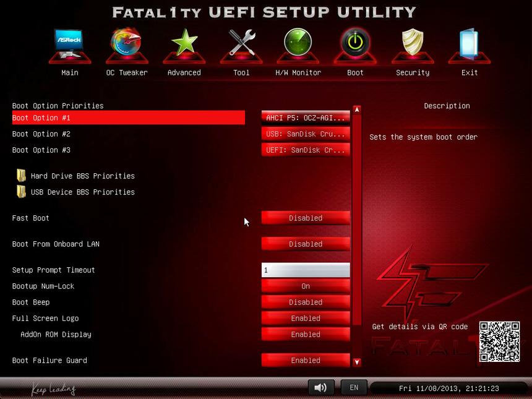Click the scrollbar down arrow

pyautogui.click(x=356, y=363)
